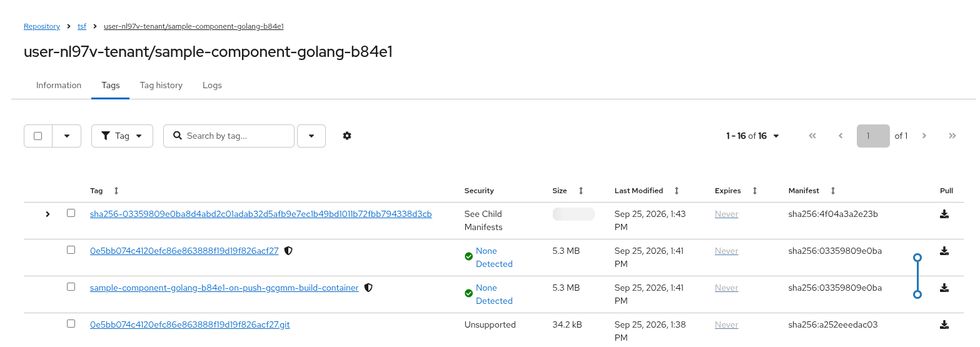Click pull icon for 0e5bb074...acf27.git tag
The image size is (980, 347).
click(x=944, y=324)
